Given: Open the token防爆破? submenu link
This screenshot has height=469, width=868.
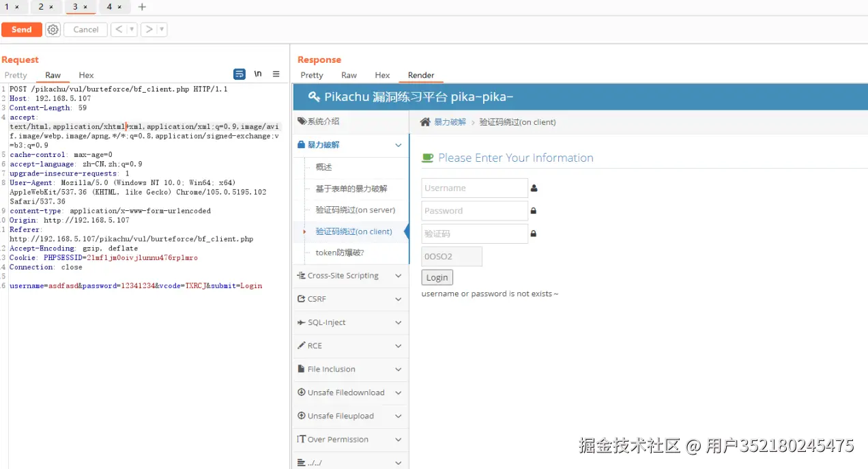Looking at the screenshot, I should (340, 253).
